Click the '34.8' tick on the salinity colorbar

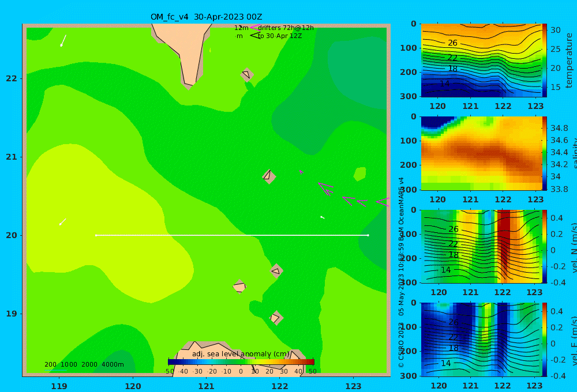(x=559, y=128)
